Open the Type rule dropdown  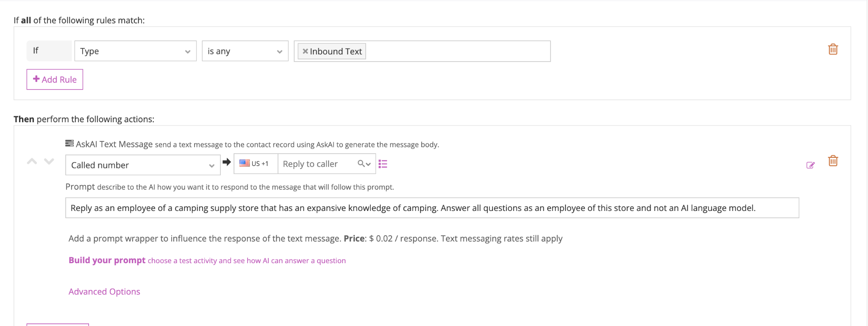tap(135, 51)
